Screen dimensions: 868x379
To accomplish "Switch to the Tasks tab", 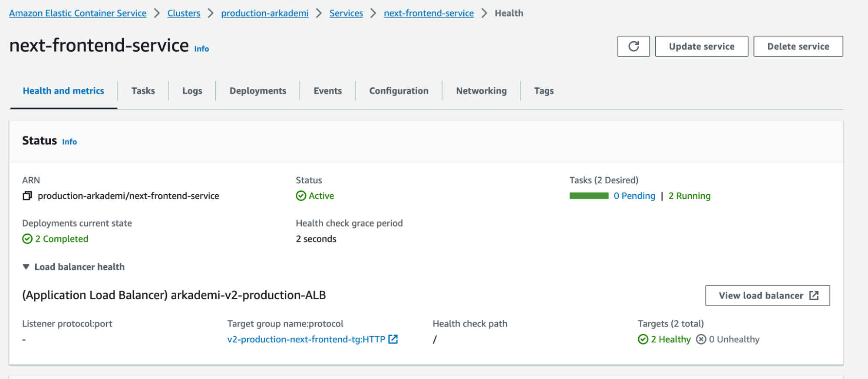I will click(143, 91).
